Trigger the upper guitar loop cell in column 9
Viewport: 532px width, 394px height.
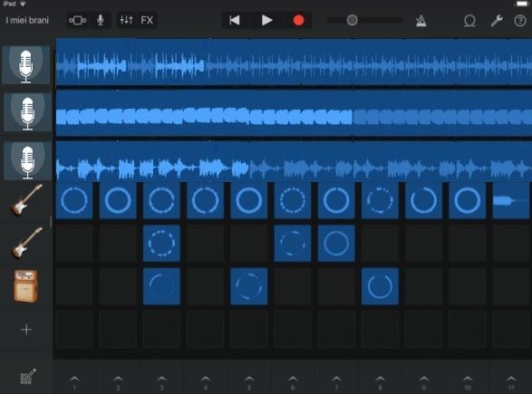(424, 200)
